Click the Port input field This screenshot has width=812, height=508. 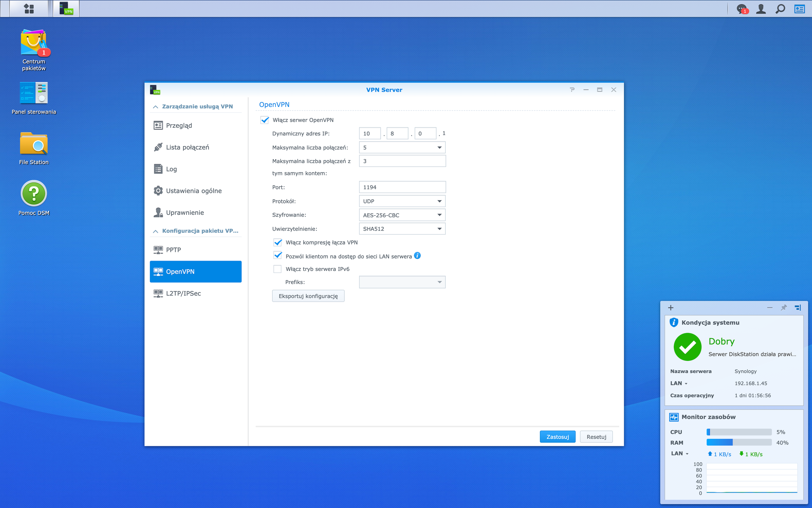click(x=402, y=187)
